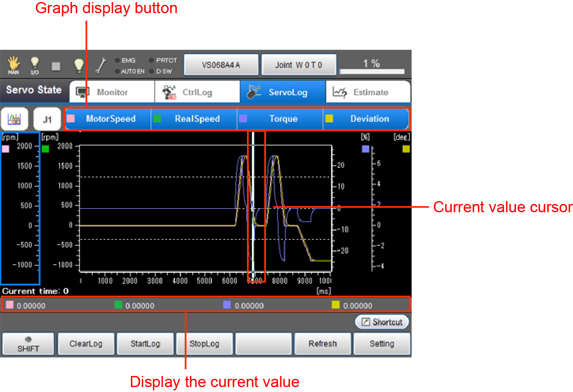Click the wrench tool icon
Viewport: 573px width, 392px height.
101,65
